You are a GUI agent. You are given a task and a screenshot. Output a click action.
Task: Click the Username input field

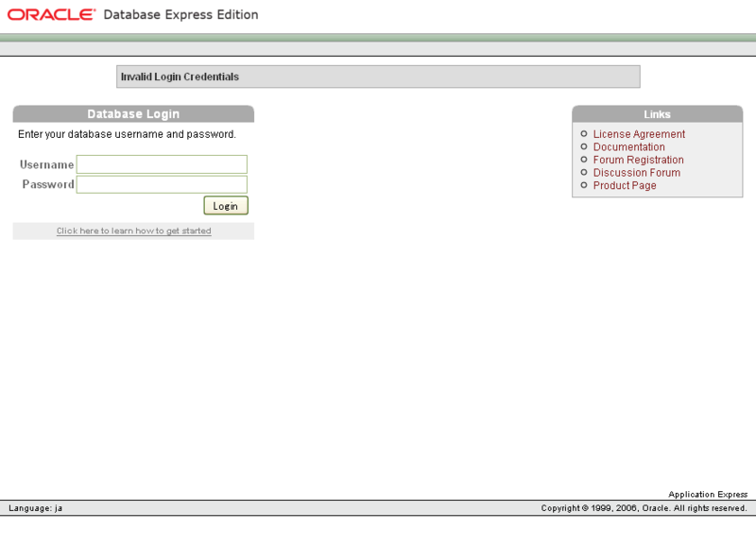(162, 164)
